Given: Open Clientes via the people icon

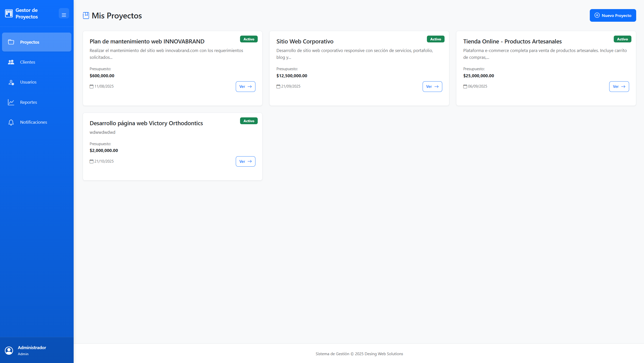Looking at the screenshot, I should [x=12, y=62].
